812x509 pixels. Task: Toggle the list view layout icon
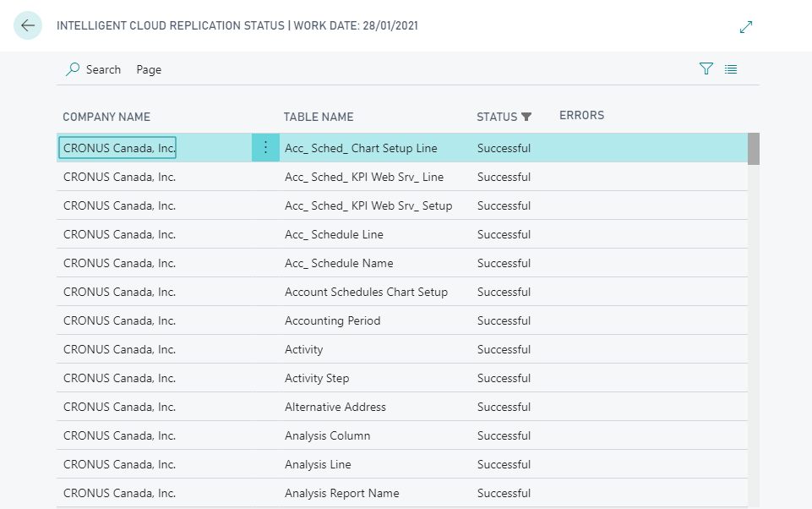pos(731,69)
